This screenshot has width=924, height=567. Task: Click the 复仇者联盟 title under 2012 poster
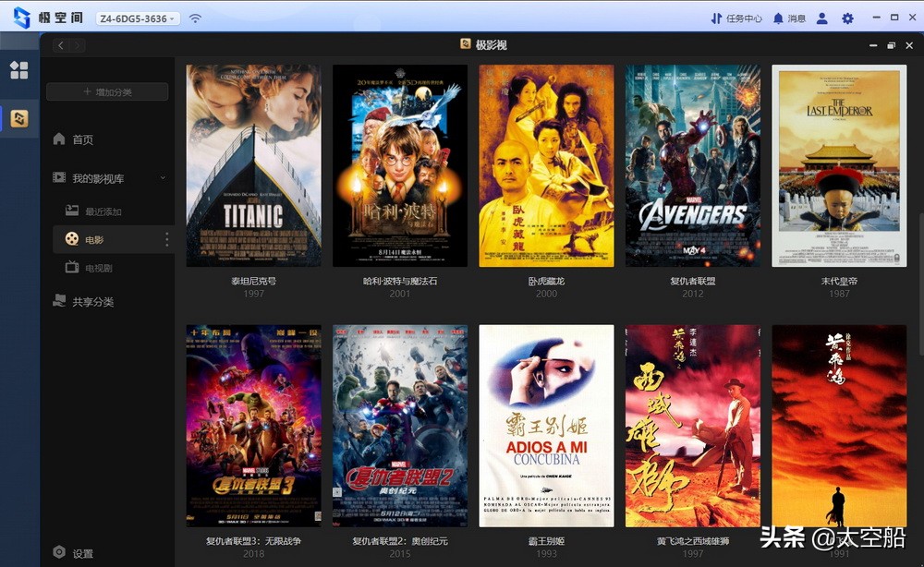[692, 281]
